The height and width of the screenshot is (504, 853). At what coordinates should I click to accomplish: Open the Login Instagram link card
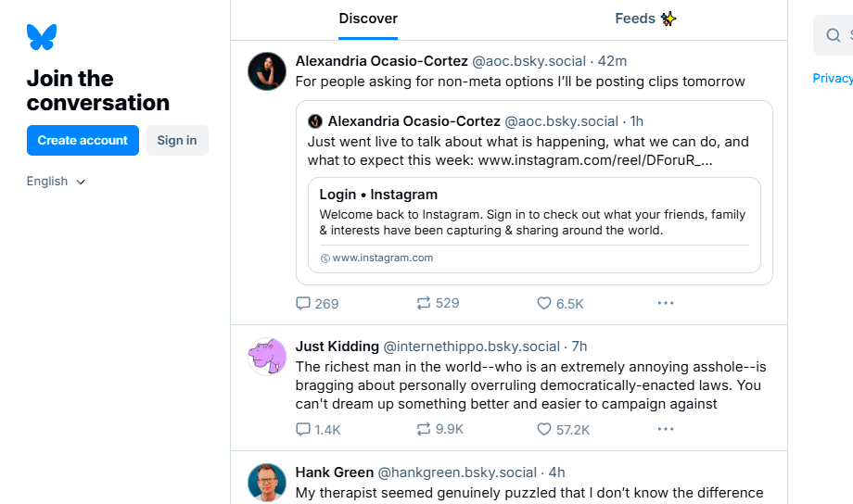[x=534, y=225]
